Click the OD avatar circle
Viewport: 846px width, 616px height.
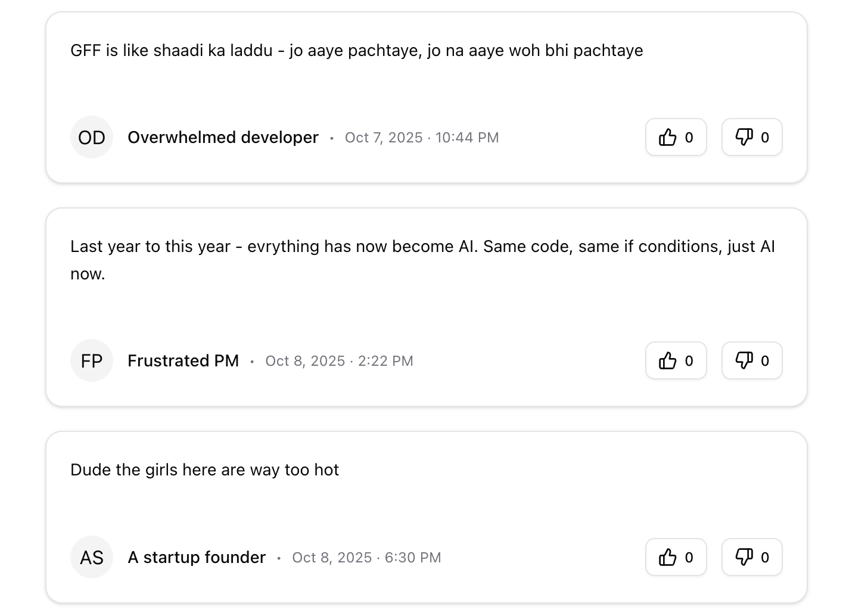pyautogui.click(x=92, y=137)
